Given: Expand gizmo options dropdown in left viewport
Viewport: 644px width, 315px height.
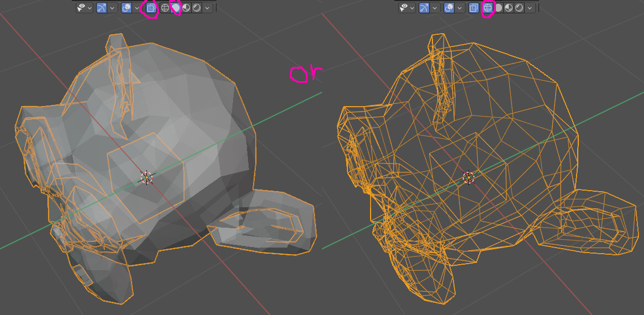Looking at the screenshot, I should [x=112, y=8].
